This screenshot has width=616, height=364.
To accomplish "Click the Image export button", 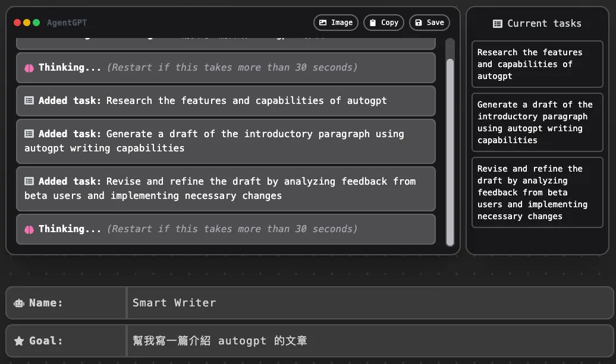I will coord(335,23).
